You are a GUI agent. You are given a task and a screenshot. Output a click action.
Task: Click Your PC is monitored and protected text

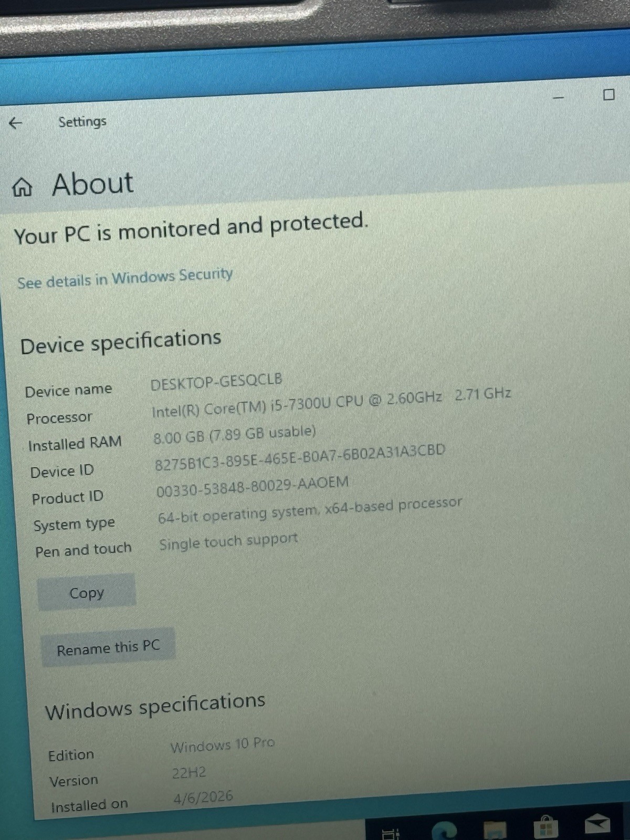[191, 228]
